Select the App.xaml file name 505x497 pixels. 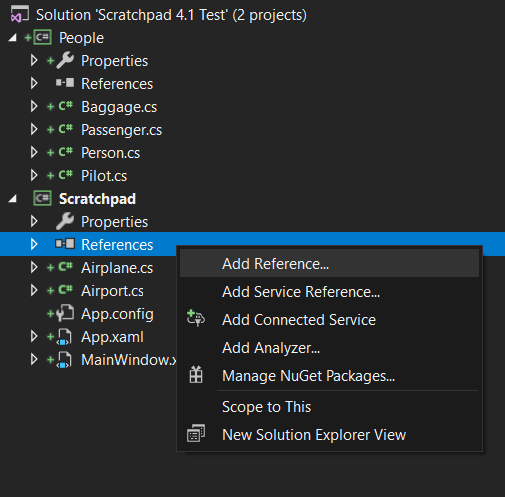(x=112, y=337)
